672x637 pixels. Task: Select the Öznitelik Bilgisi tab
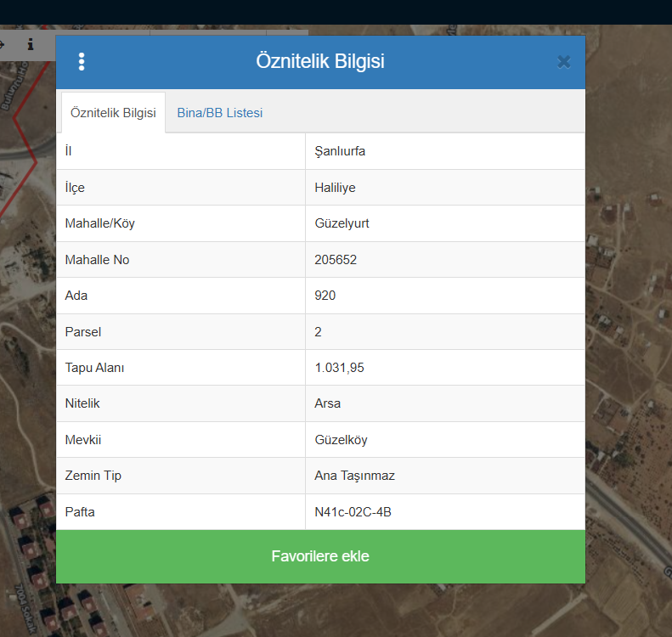point(113,113)
